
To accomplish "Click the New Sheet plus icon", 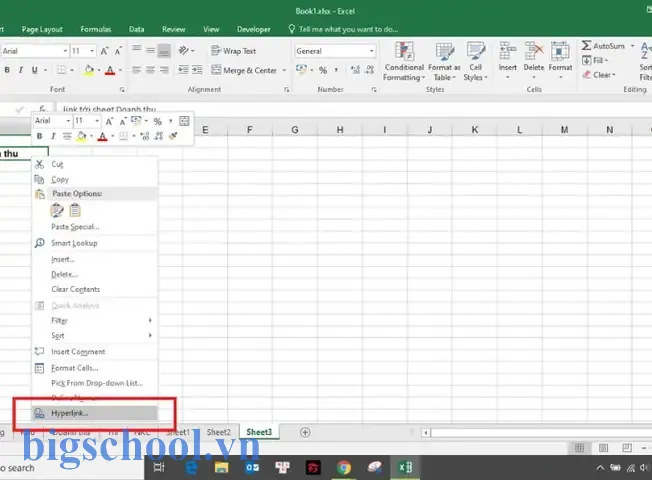I will coord(305,433).
